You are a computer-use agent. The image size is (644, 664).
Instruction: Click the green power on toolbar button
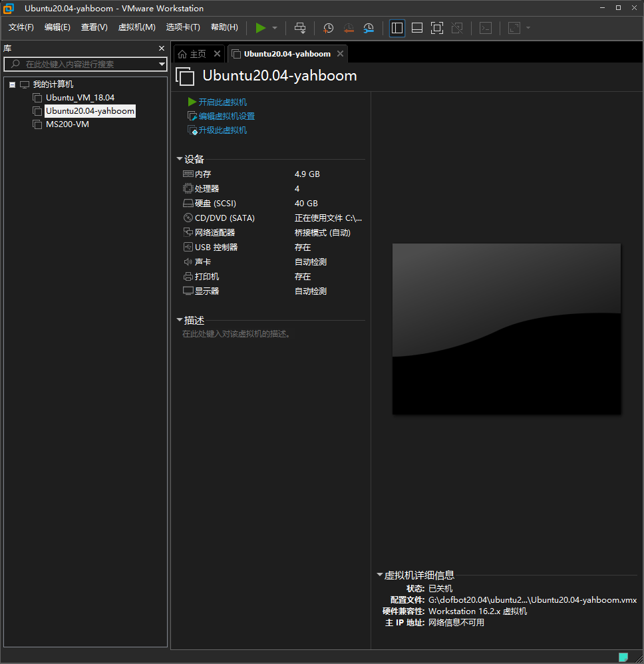coord(261,28)
